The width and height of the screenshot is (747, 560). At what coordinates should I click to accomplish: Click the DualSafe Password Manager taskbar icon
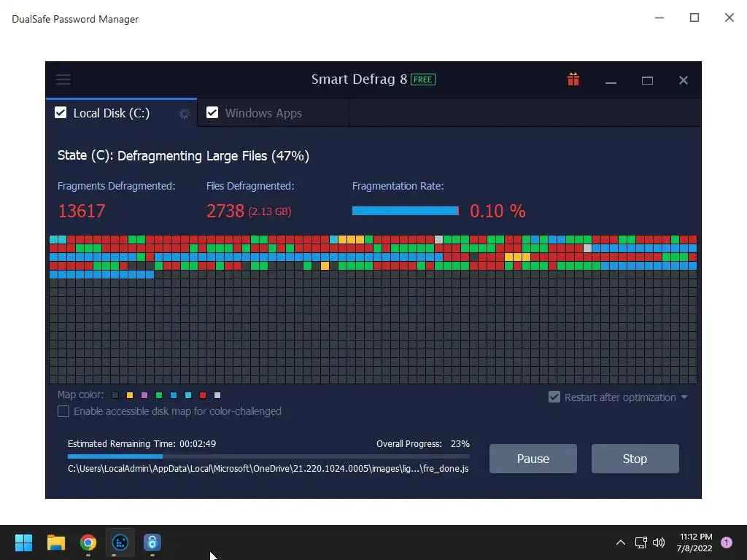pos(152,542)
